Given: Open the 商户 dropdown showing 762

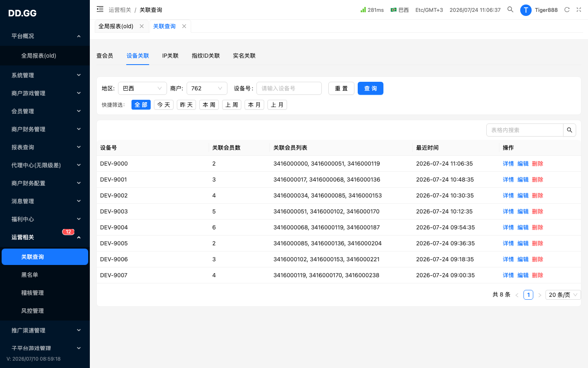Looking at the screenshot, I should [x=207, y=88].
